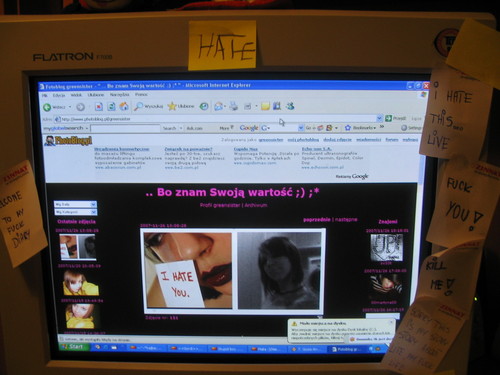Click the Archiwum link

(256, 205)
